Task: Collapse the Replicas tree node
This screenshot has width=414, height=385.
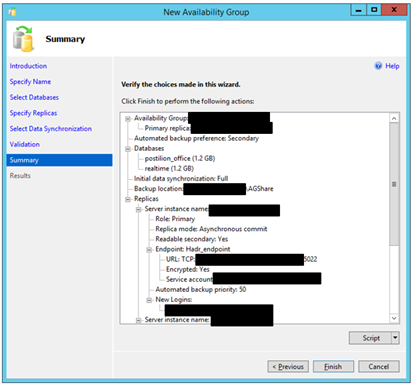Action: 128,199
